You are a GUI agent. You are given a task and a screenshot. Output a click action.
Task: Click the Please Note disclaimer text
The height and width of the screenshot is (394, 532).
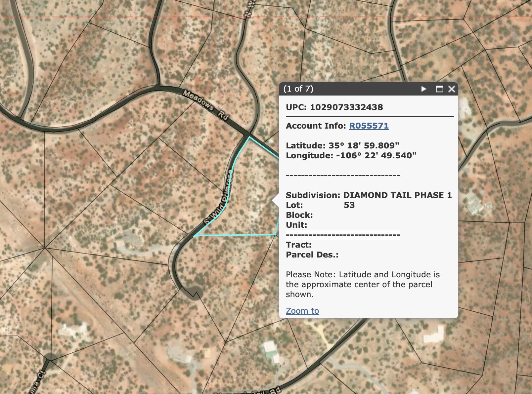363,284
